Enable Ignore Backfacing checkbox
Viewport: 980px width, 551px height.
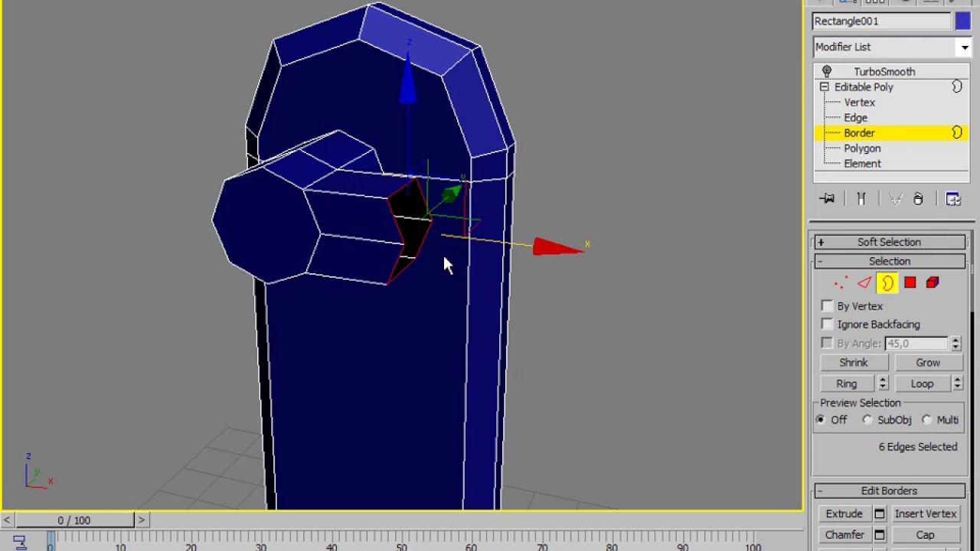pos(827,324)
